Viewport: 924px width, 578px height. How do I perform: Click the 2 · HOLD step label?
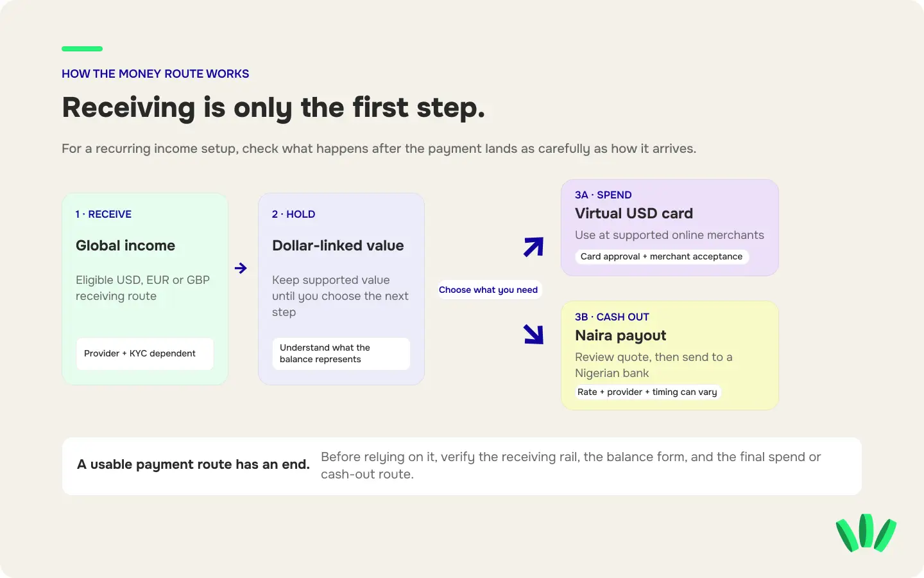[x=293, y=214]
